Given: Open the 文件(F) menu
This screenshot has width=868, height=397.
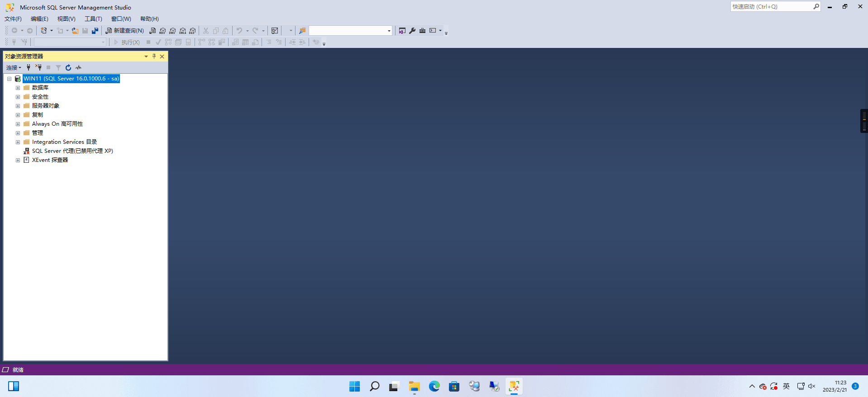Looking at the screenshot, I should click(x=13, y=19).
